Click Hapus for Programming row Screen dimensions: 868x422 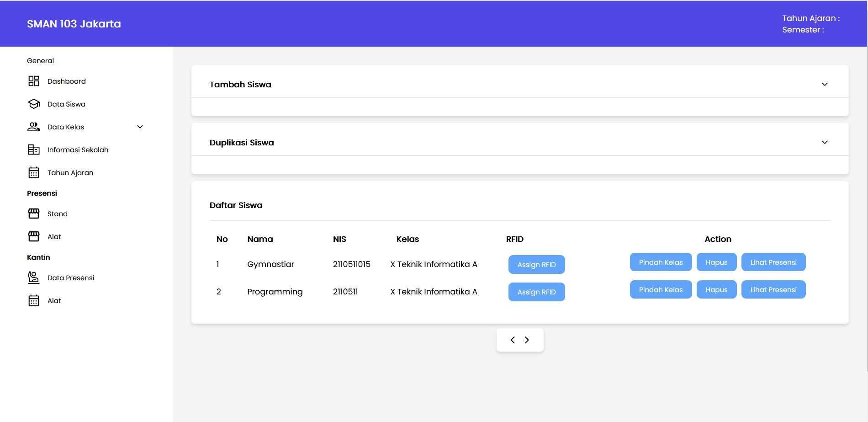[717, 290]
